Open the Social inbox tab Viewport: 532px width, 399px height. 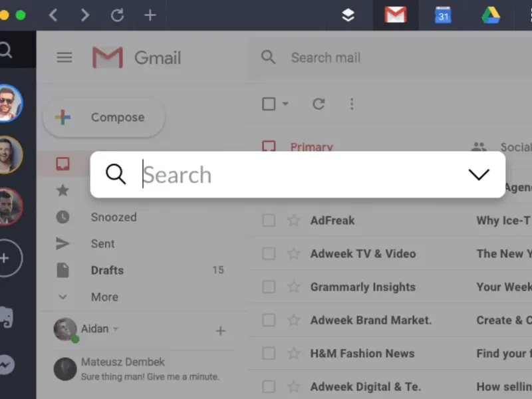[501, 146]
